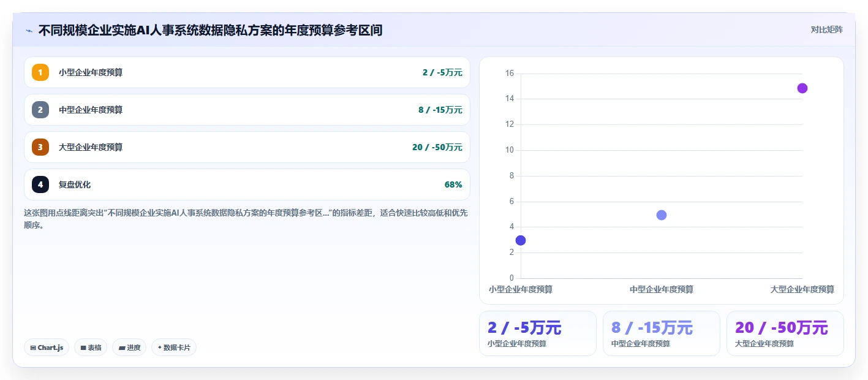868x380 pixels.
Task: Select the 小型企业年度预算 list row label
Action: pyautogui.click(x=91, y=72)
